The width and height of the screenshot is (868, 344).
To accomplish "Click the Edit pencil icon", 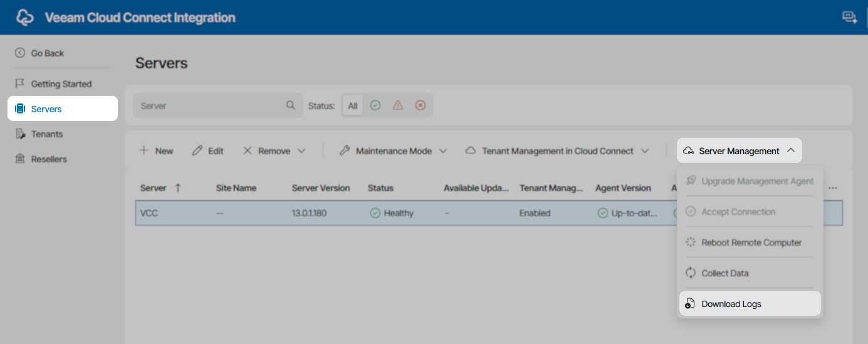I will coord(197,151).
